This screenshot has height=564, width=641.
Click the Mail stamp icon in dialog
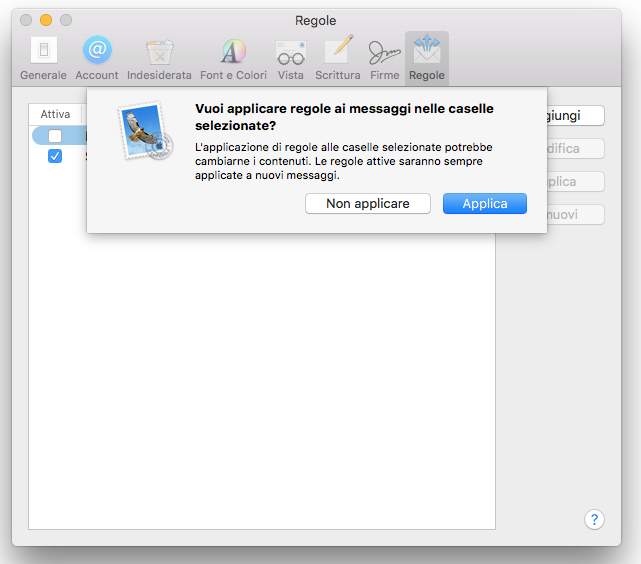pyautogui.click(x=145, y=130)
